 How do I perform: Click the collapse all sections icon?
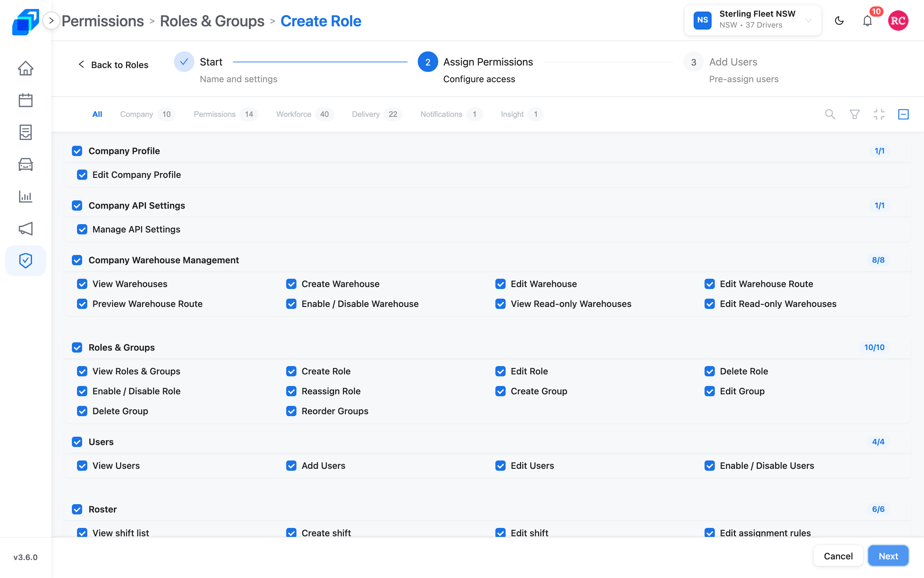tap(879, 114)
